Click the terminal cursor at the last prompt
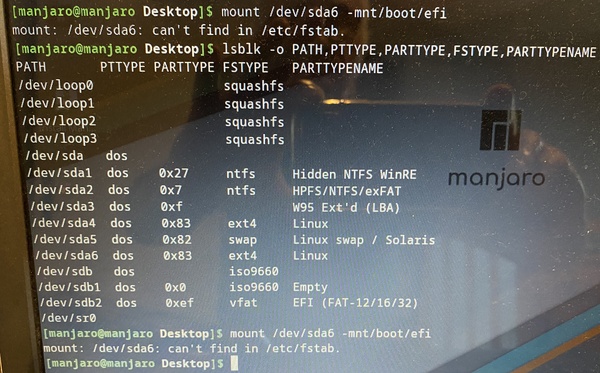 coord(234,363)
